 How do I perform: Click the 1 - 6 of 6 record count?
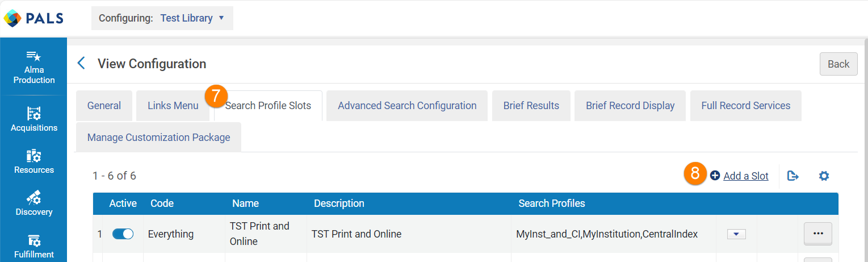114,176
